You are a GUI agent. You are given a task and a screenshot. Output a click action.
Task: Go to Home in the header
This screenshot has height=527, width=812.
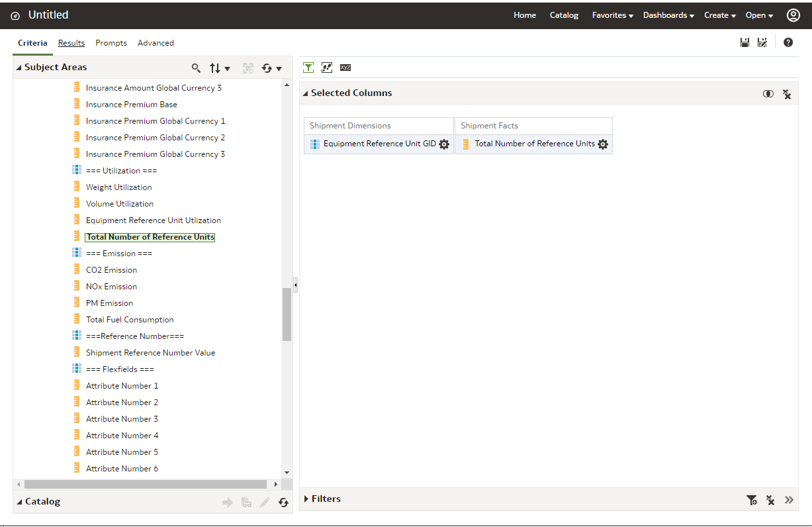pyautogui.click(x=525, y=15)
